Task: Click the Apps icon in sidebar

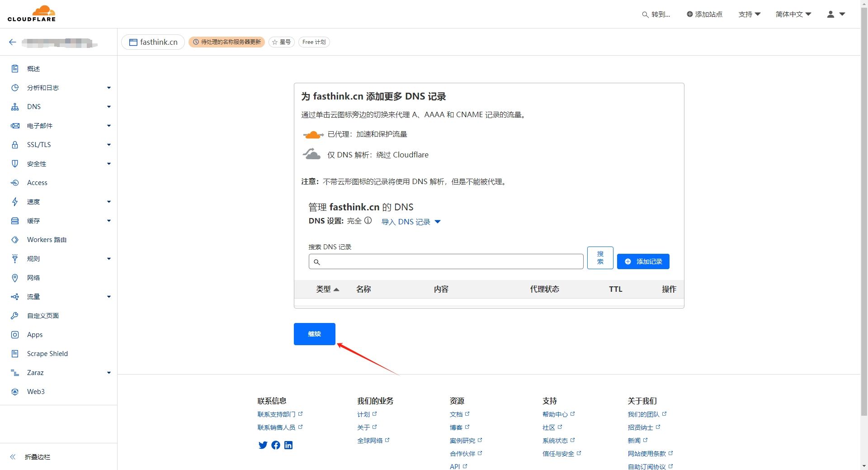Action: (x=15, y=335)
